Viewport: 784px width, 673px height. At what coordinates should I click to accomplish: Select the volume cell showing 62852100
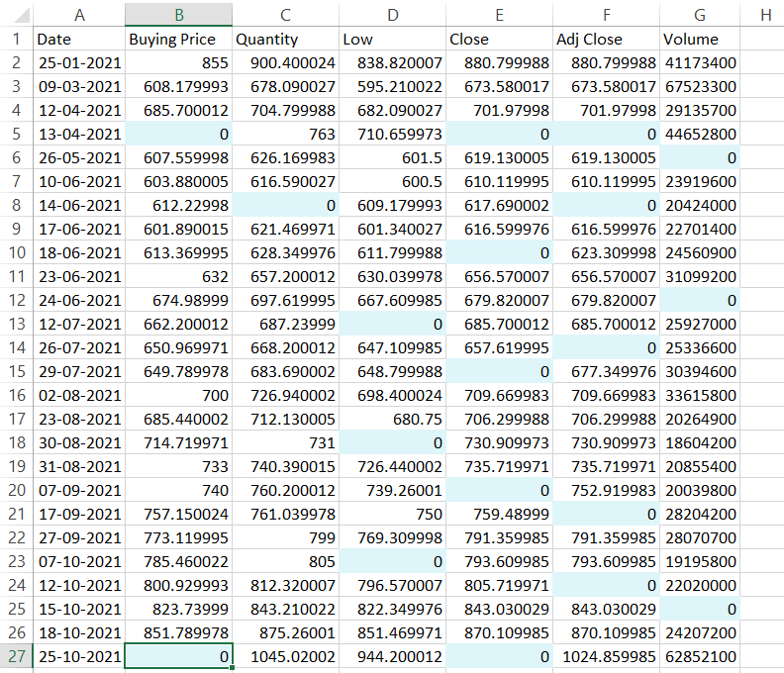(700, 656)
